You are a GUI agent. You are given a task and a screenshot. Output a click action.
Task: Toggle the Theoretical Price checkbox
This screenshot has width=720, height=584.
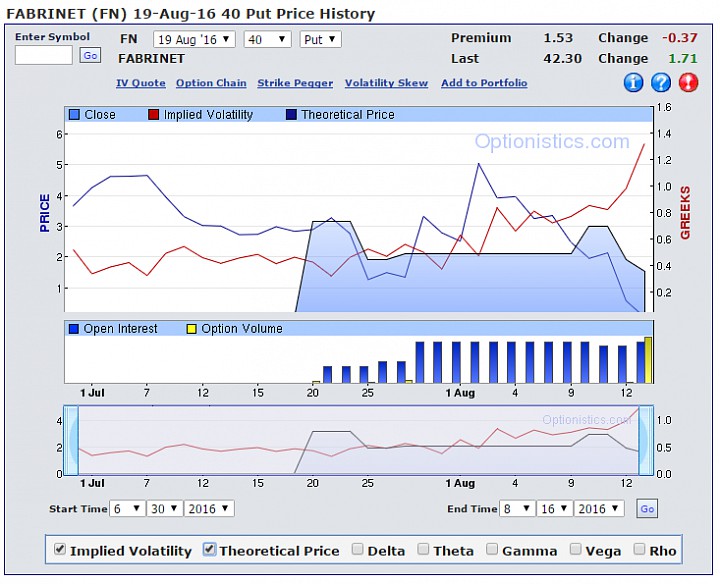click(209, 549)
